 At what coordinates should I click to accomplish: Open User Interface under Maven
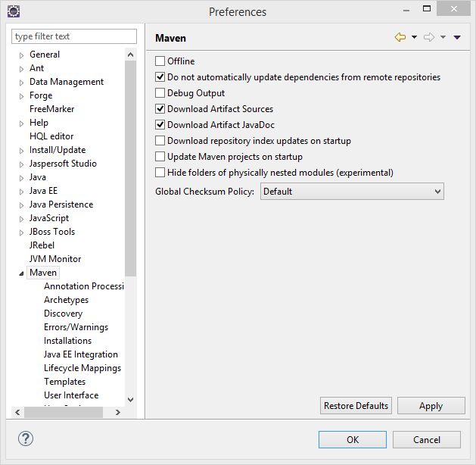71,395
